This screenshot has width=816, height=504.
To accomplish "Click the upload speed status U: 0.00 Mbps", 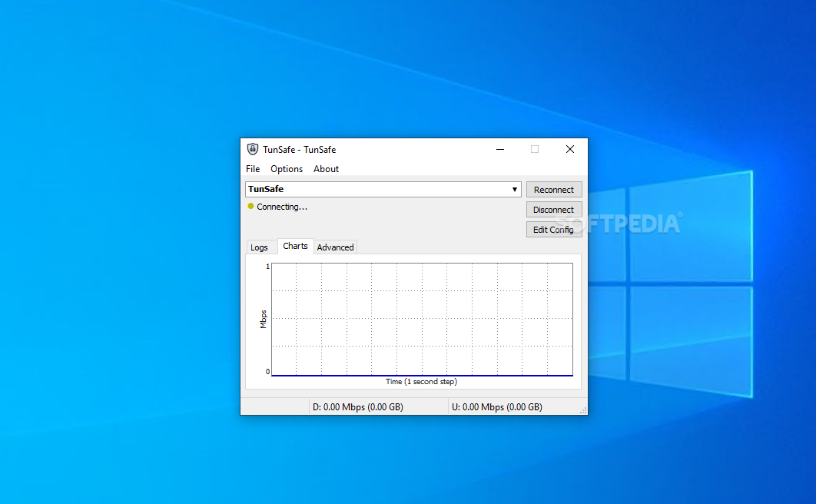I will 497,406.
